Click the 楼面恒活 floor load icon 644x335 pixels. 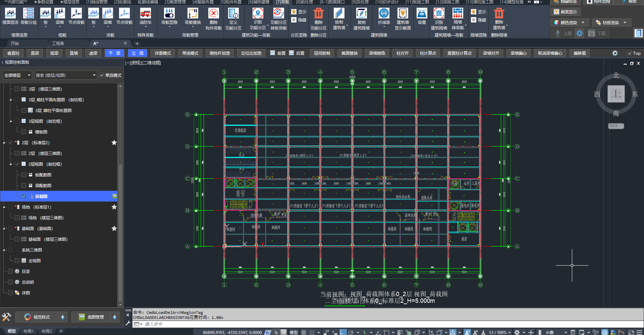(10, 14)
